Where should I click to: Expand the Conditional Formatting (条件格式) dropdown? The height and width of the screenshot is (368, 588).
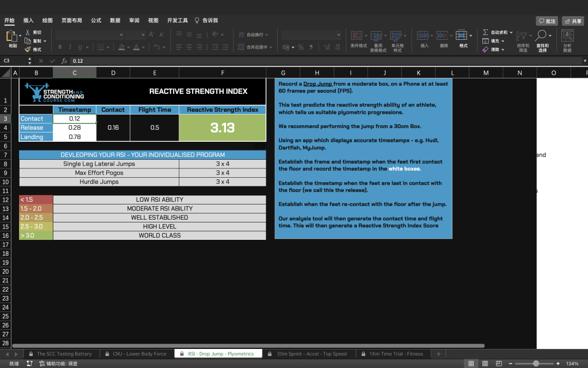[x=366, y=35]
